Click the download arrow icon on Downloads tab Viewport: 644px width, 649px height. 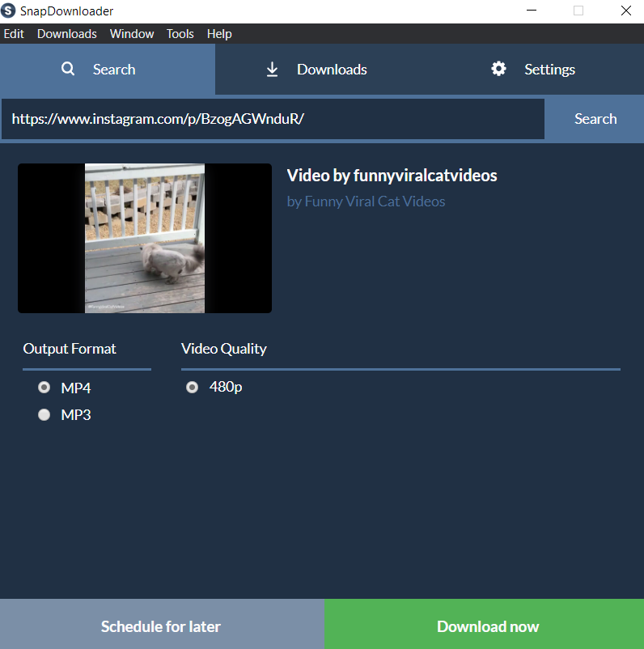pyautogui.click(x=272, y=69)
